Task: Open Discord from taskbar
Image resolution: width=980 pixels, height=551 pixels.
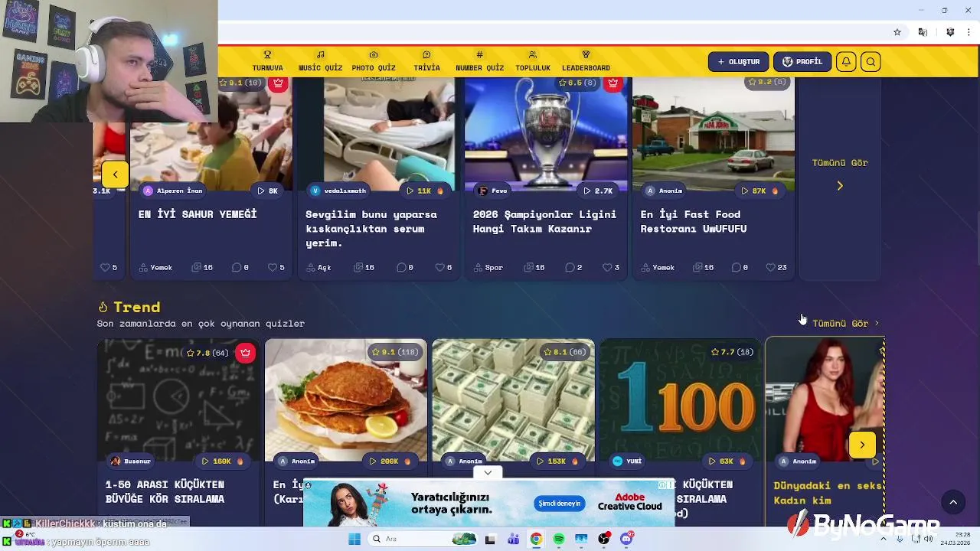Action: [627, 539]
